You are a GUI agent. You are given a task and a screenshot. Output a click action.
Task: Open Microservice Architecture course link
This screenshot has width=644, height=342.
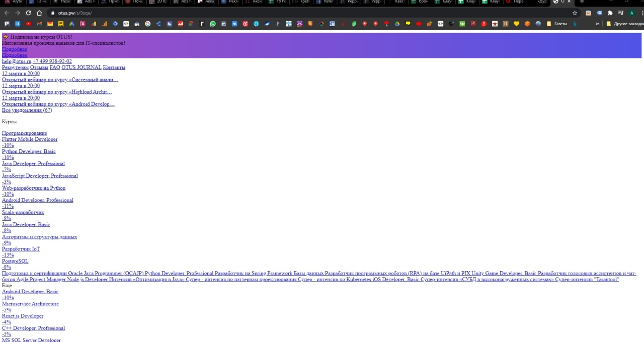tap(30, 304)
